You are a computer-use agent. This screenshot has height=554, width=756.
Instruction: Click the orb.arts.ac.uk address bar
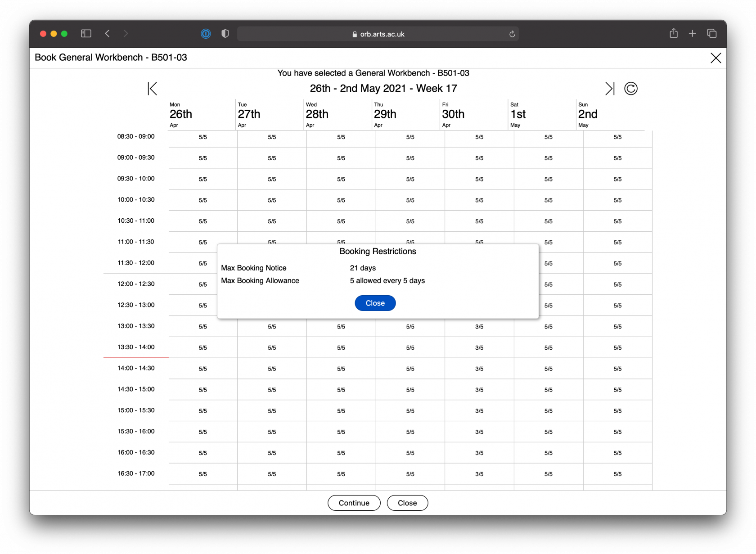[x=378, y=34]
